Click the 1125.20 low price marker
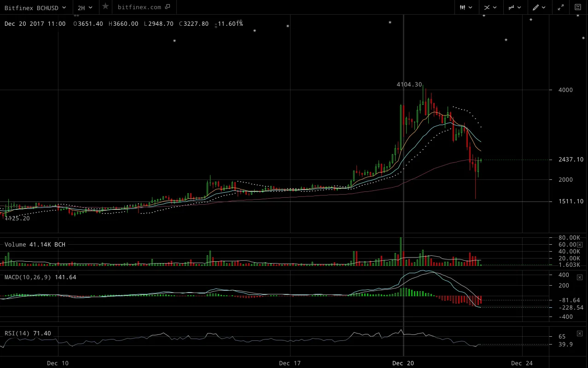 click(x=17, y=218)
